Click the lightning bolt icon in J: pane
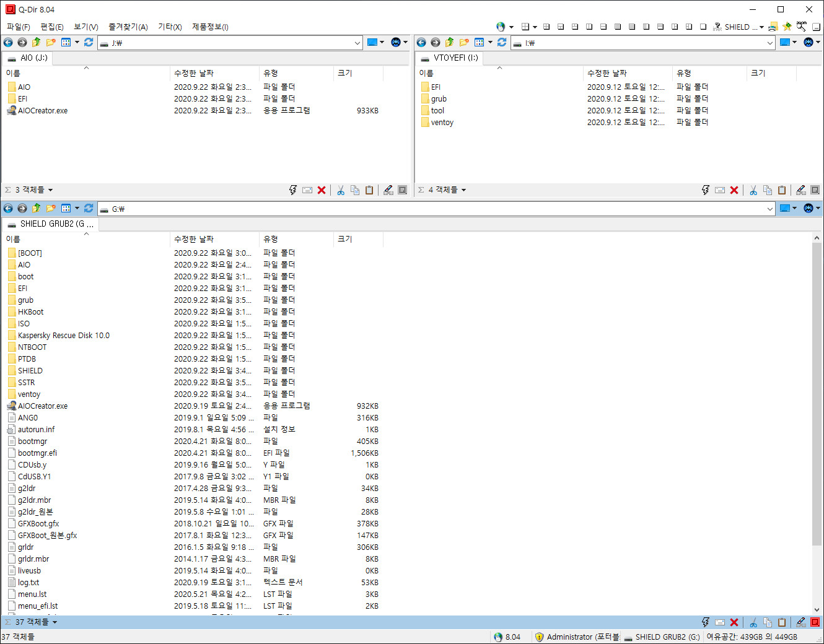The image size is (824, 644). pos(293,190)
